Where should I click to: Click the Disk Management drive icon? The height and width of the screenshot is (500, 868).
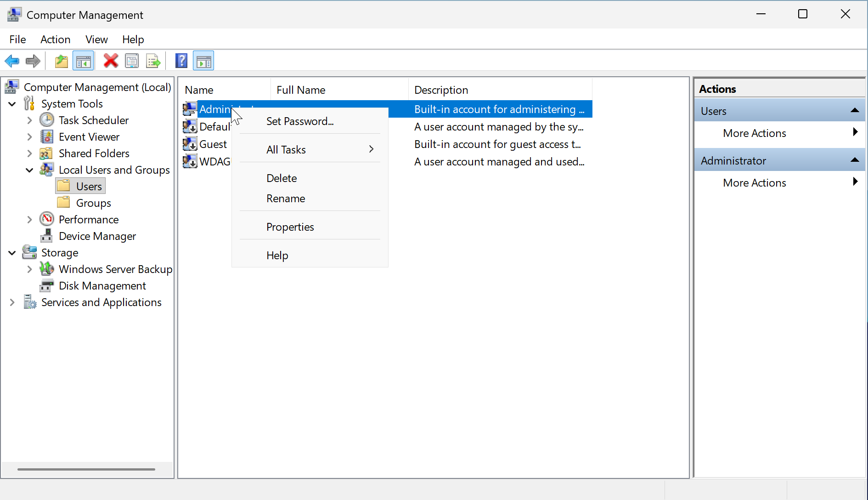(46, 285)
